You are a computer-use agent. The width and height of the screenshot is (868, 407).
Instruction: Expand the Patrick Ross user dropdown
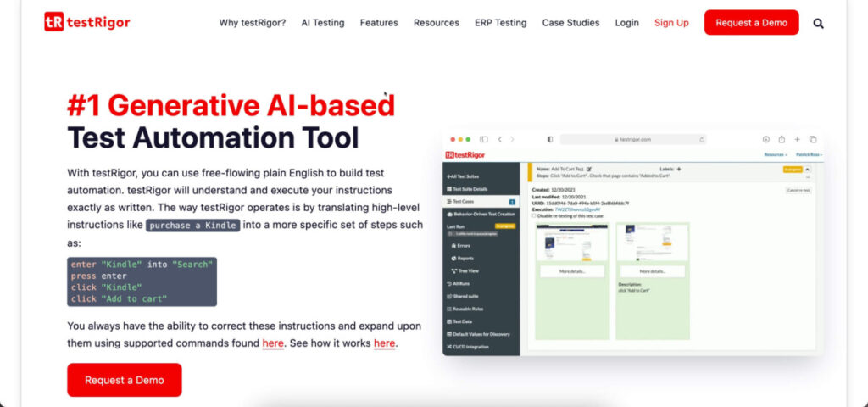click(809, 155)
